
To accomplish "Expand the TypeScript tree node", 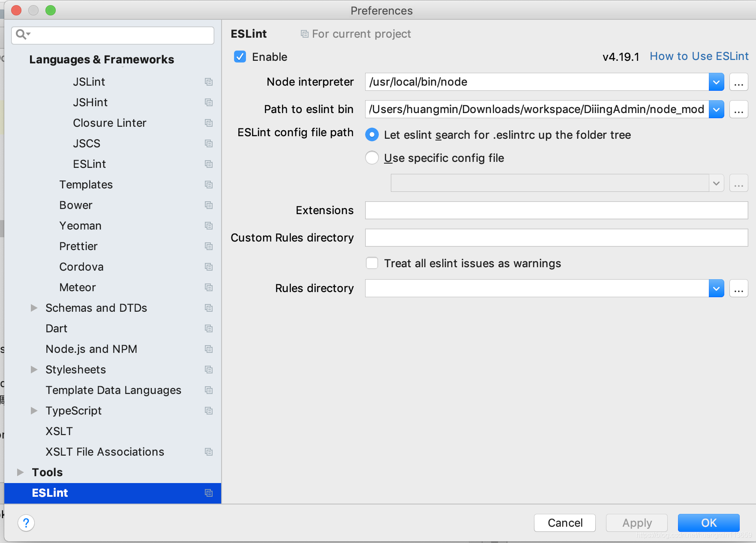I will click(34, 411).
